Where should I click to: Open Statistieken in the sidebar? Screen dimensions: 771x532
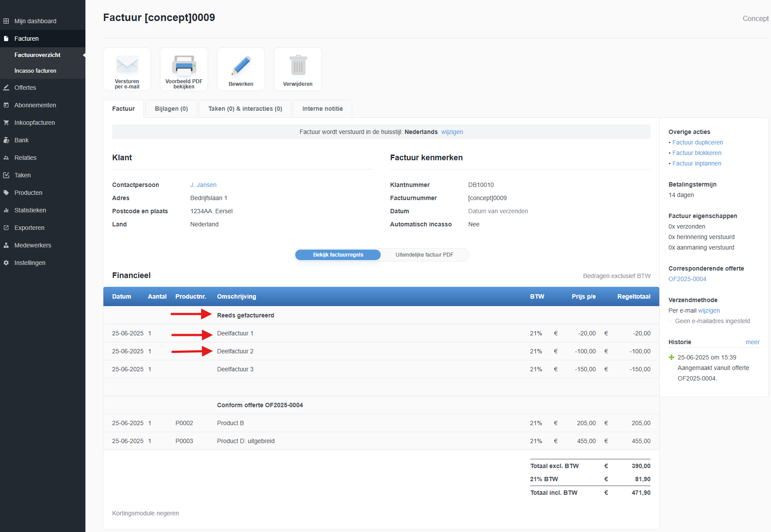(30, 210)
